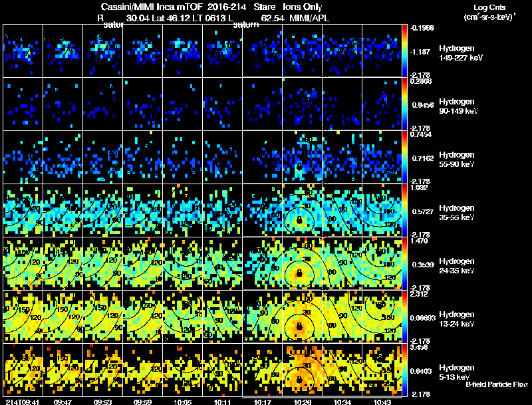This screenshot has height=405, width=532.
Task: Click the 'Hydrogen 55-90 keV' row label
Action: coord(457,160)
